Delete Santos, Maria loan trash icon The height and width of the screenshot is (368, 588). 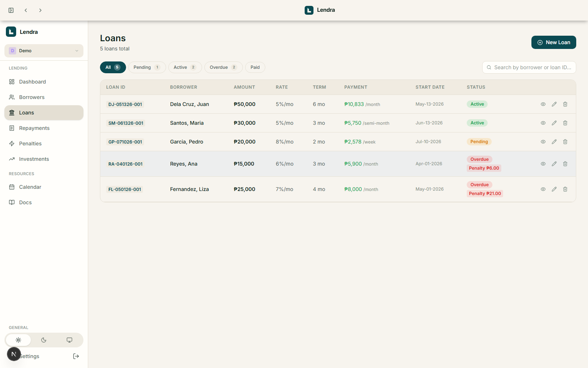click(x=565, y=123)
